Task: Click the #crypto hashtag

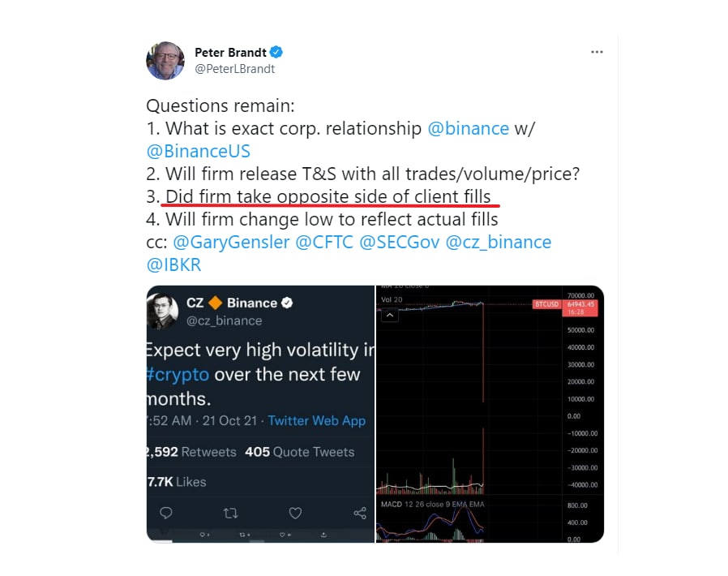Action: (x=178, y=375)
